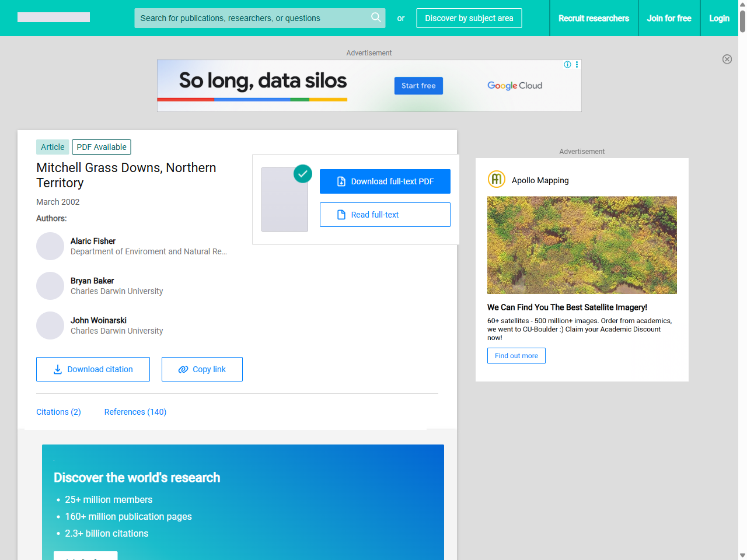
Task: Open the Login menu item
Action: [x=719, y=18]
